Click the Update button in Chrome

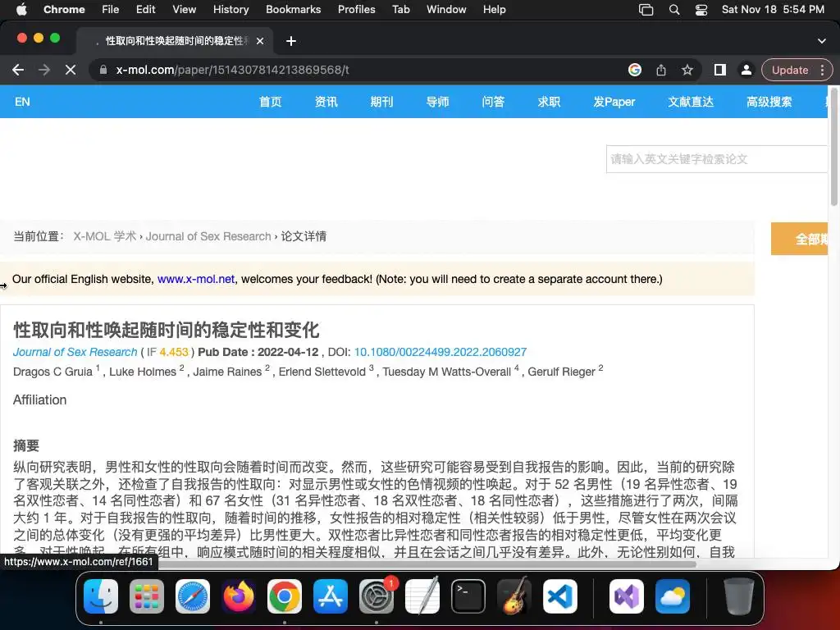pyautogui.click(x=790, y=71)
